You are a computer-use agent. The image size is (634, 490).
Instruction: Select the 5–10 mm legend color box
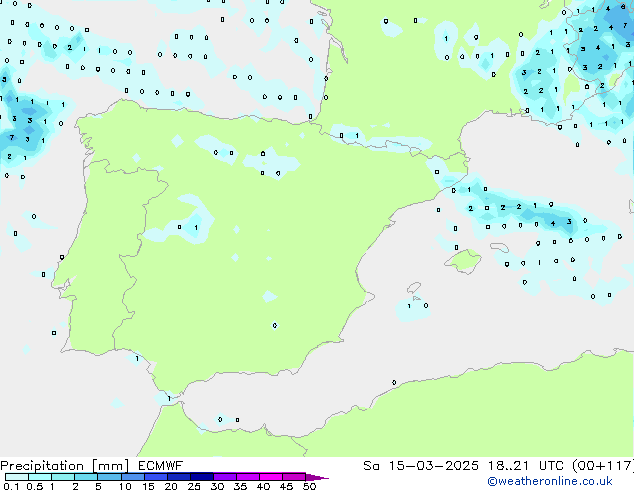point(109,477)
